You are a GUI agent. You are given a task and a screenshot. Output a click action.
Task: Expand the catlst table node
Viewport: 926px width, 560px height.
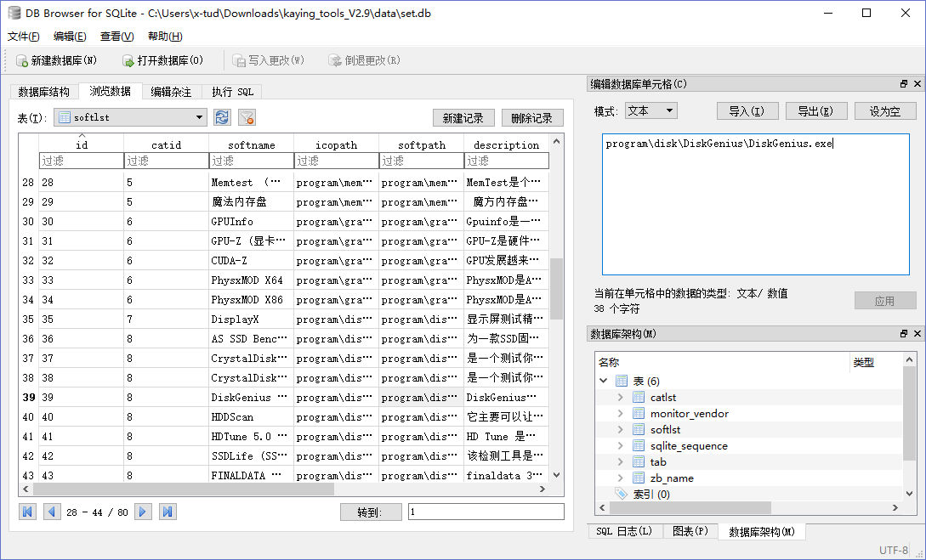coord(621,398)
